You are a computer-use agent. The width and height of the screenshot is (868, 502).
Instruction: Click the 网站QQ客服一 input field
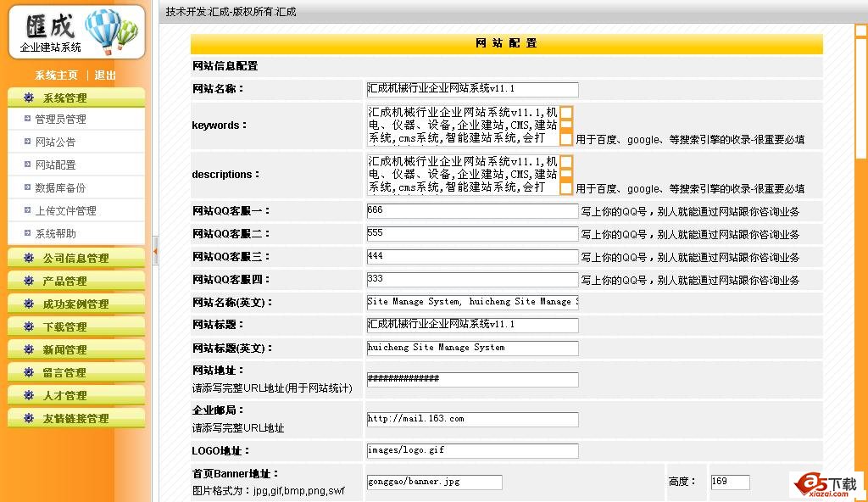tap(472, 210)
